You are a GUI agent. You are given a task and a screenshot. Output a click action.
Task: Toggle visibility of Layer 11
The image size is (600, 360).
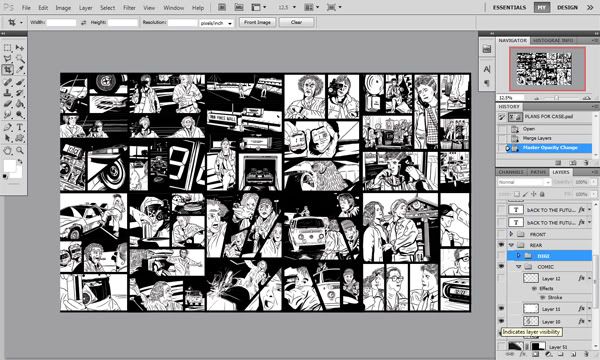501,308
